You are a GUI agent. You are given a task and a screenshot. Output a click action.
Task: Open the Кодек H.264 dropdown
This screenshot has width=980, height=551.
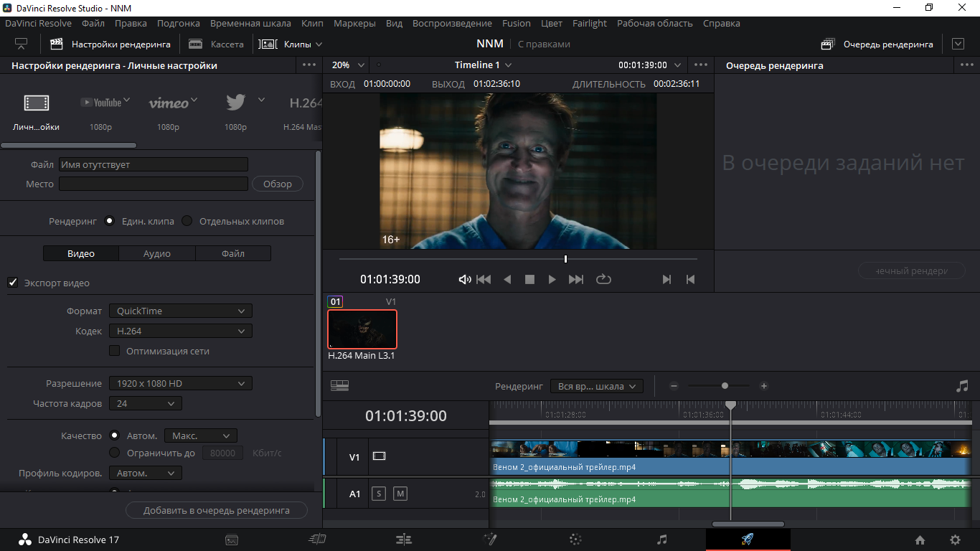coord(181,331)
